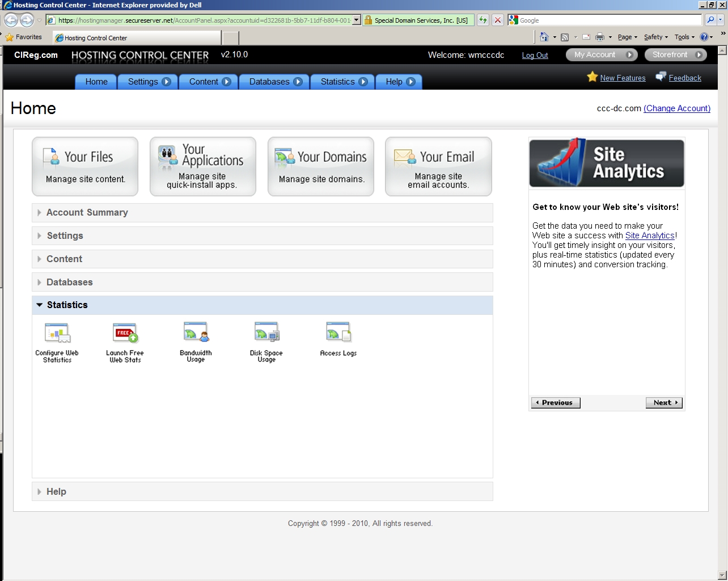Click the print dropdown arrow
Screen dimensions: 728x581
pyautogui.click(x=610, y=37)
